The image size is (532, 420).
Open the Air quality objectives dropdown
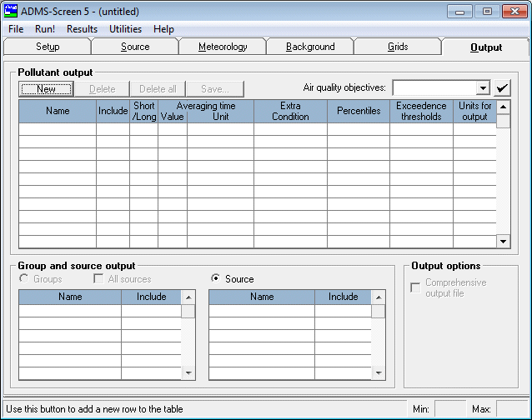pos(483,88)
